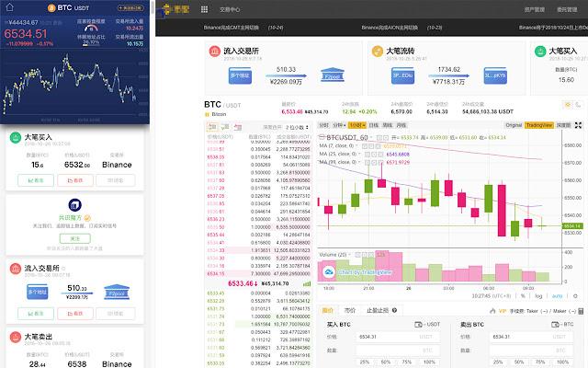Toggle log scale on the chart

click(x=538, y=296)
